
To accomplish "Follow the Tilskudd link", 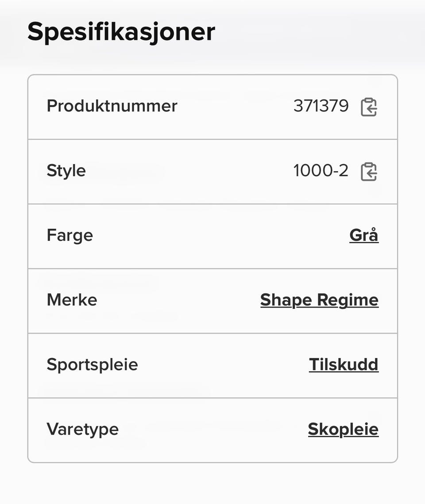I will point(344,365).
